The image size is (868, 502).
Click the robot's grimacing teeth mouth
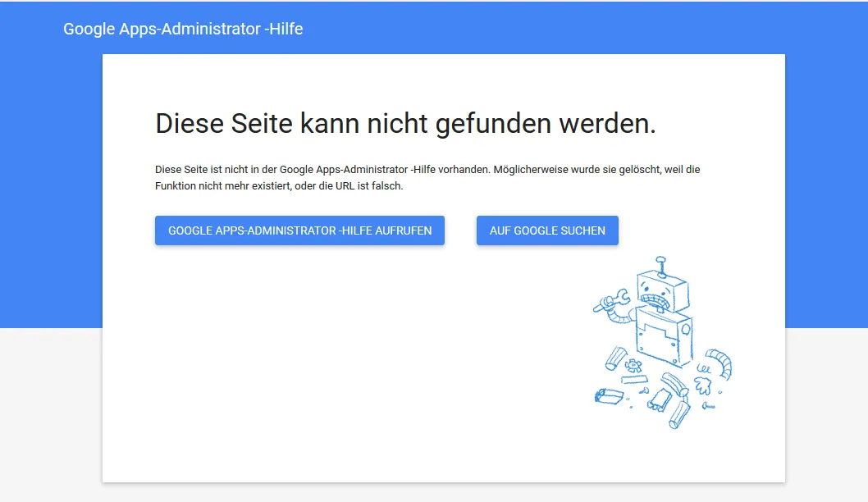tap(656, 302)
